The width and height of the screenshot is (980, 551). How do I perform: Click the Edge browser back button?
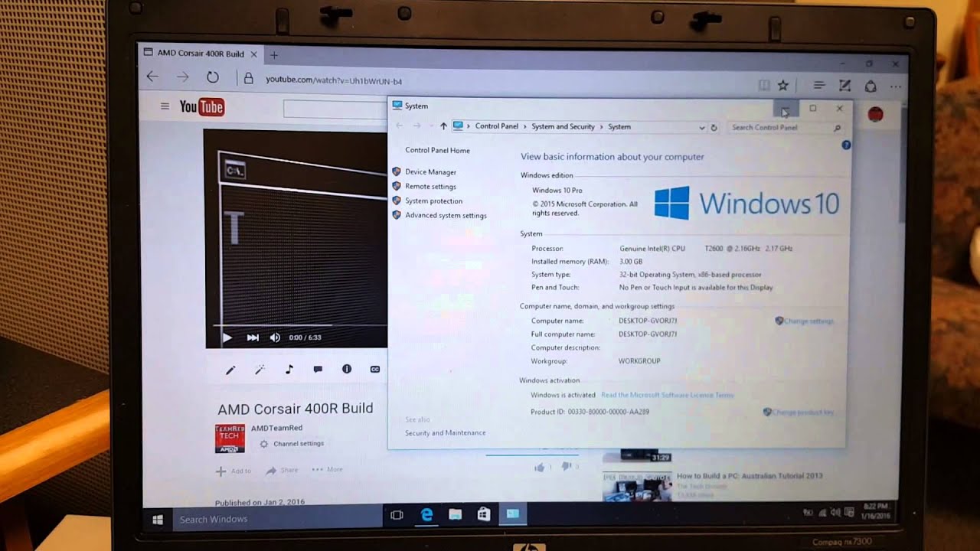152,77
